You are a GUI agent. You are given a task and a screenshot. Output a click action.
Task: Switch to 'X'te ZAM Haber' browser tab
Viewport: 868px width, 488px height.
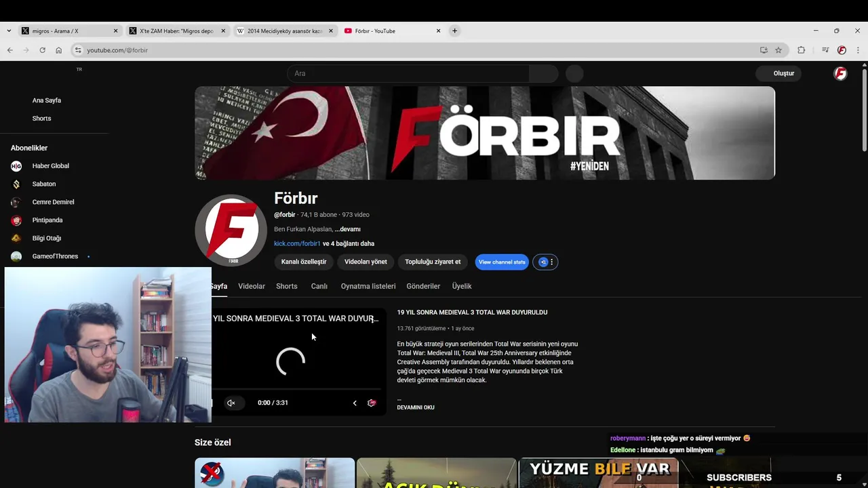click(x=178, y=30)
